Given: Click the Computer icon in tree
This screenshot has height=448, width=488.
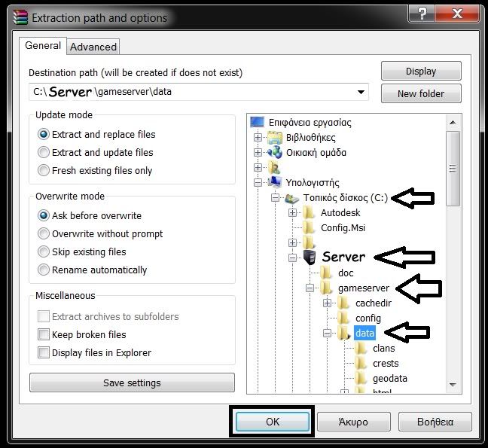Looking at the screenshot, I should (275, 182).
